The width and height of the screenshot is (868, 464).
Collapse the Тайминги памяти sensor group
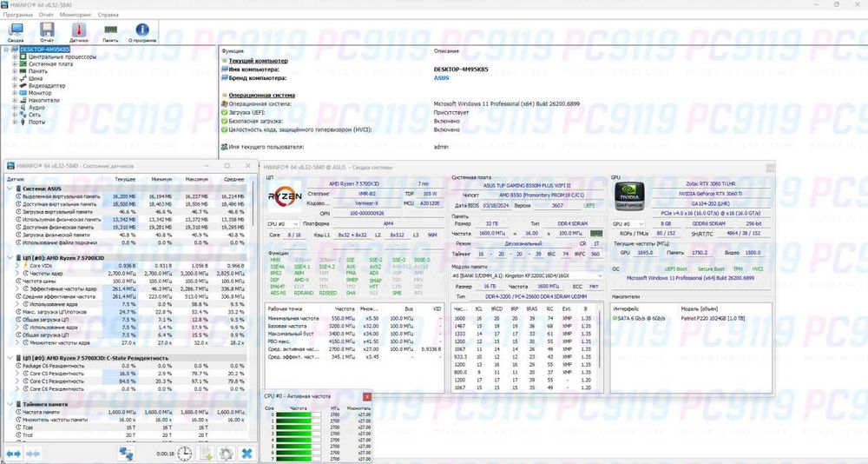pos(10,404)
